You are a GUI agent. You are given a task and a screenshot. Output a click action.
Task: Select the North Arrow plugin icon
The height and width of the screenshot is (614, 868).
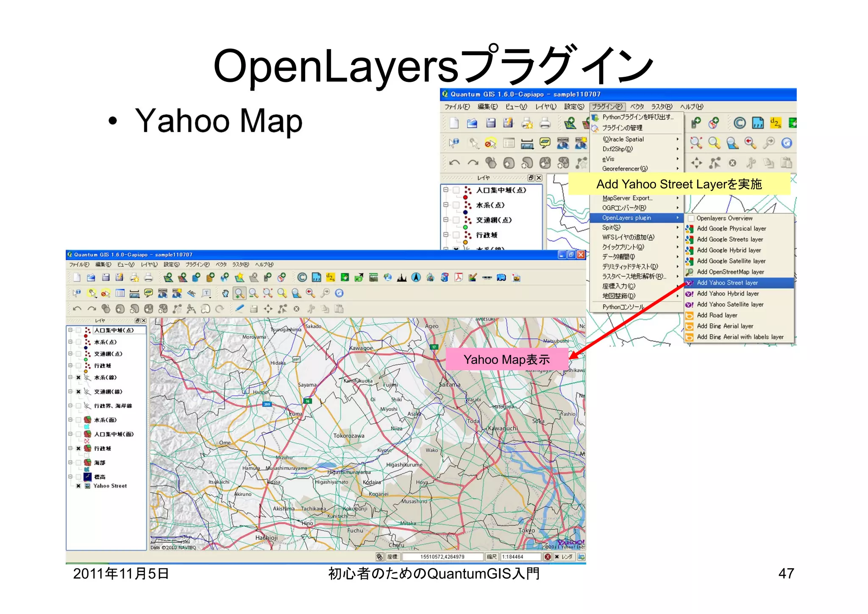coord(416,278)
